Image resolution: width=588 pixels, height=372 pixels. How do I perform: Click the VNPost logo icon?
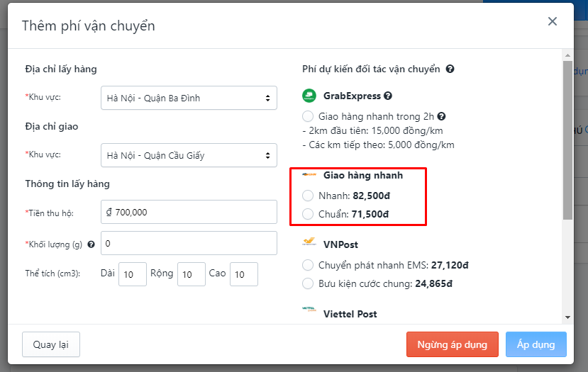click(x=309, y=242)
